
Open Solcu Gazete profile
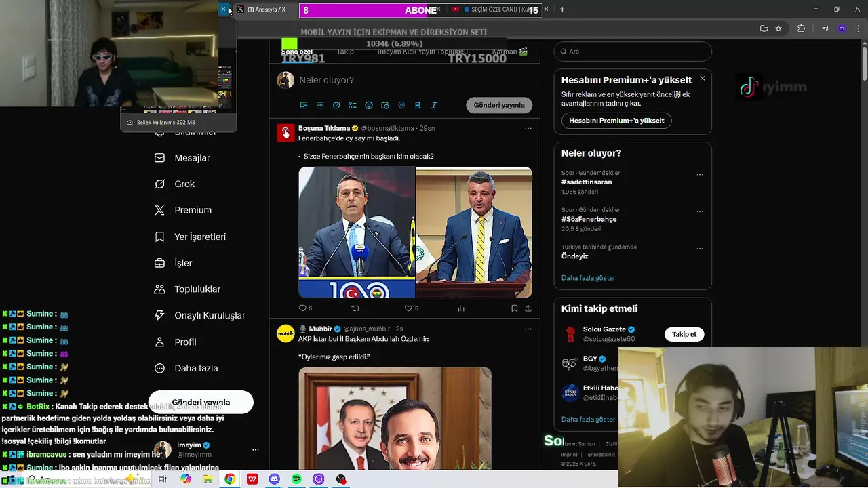click(604, 329)
